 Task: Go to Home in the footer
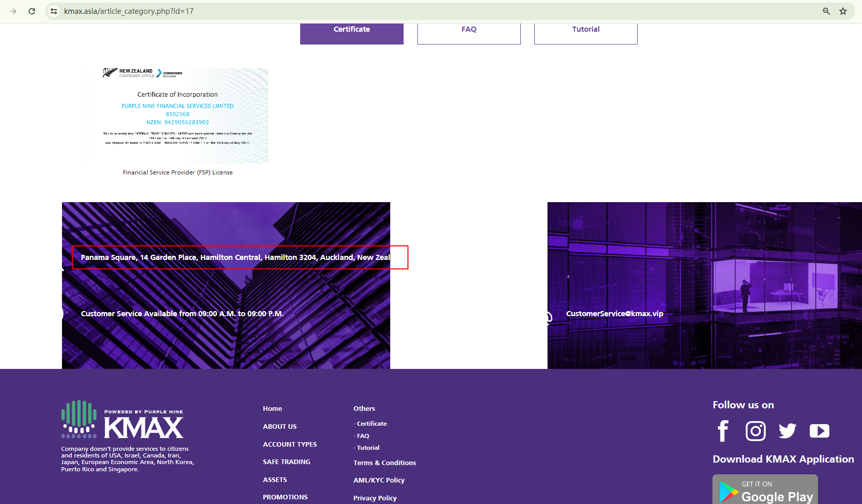coord(272,409)
